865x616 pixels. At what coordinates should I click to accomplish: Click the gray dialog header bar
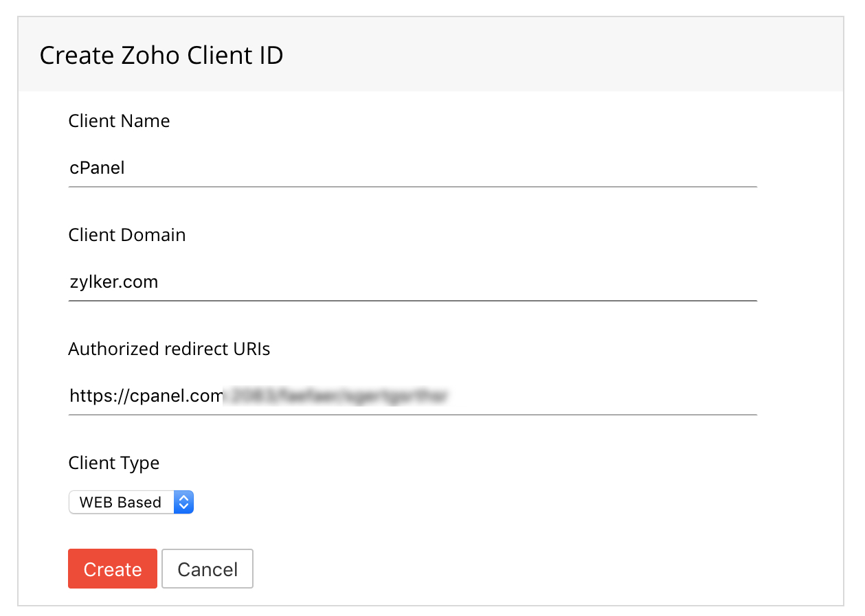point(550,55)
